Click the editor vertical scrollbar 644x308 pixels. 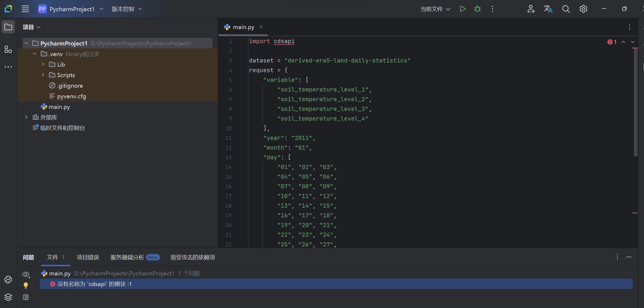tap(636, 102)
